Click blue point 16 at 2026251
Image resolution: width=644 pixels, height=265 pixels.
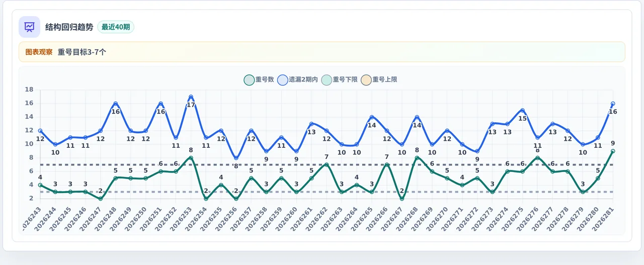[x=161, y=104]
